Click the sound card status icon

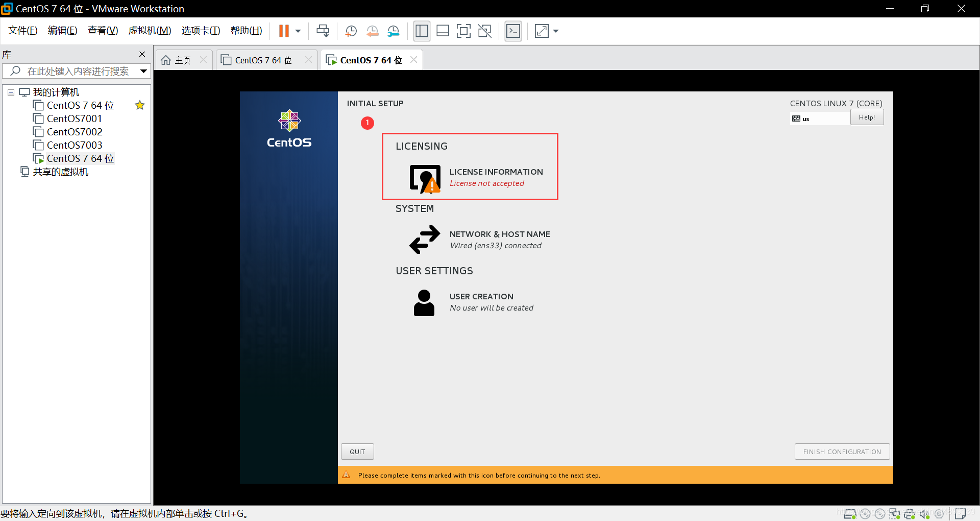coord(924,514)
